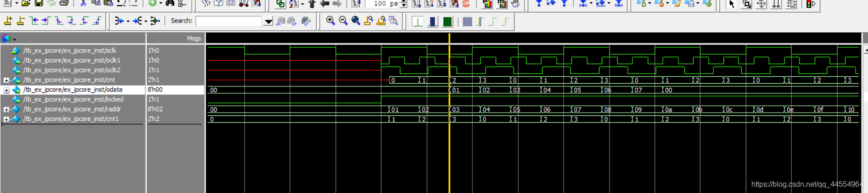Expand the odata signal bus
Viewport: 868px width, 193px height.
tap(6, 90)
